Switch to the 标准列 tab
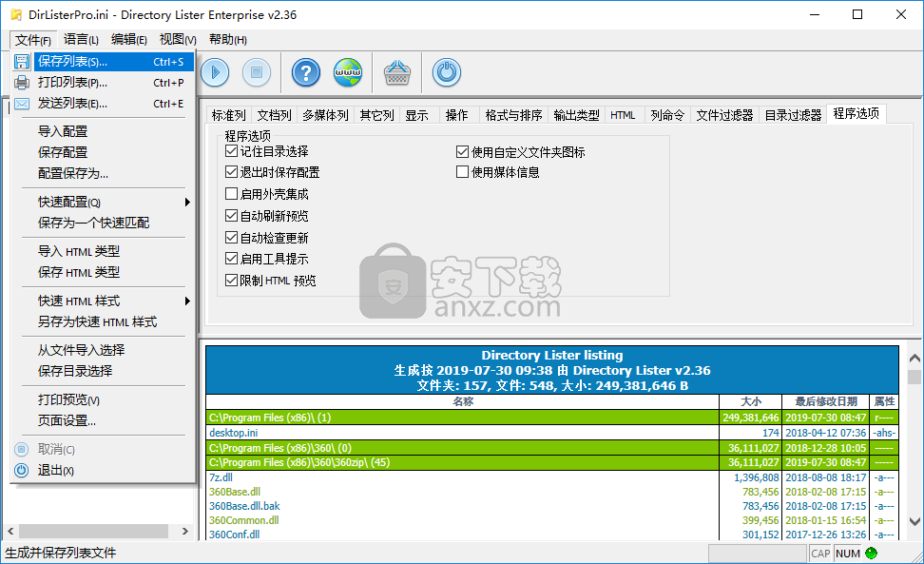Image resolution: width=924 pixels, height=564 pixels. coord(229,115)
